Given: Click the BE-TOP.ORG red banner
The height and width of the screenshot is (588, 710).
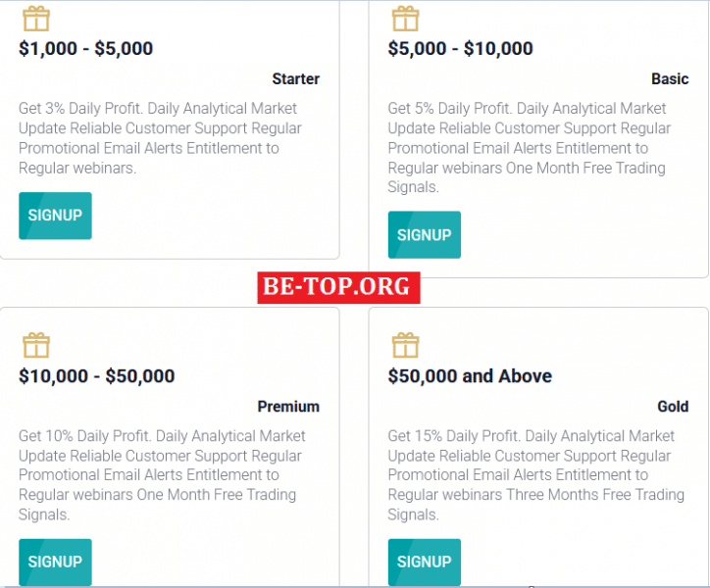Looking at the screenshot, I should pos(338,287).
